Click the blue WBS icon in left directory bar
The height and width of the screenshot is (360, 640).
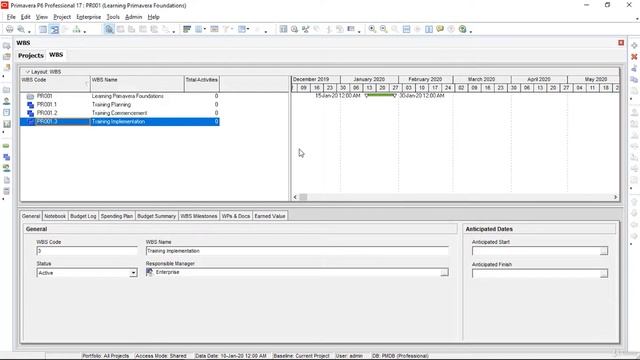7,157
